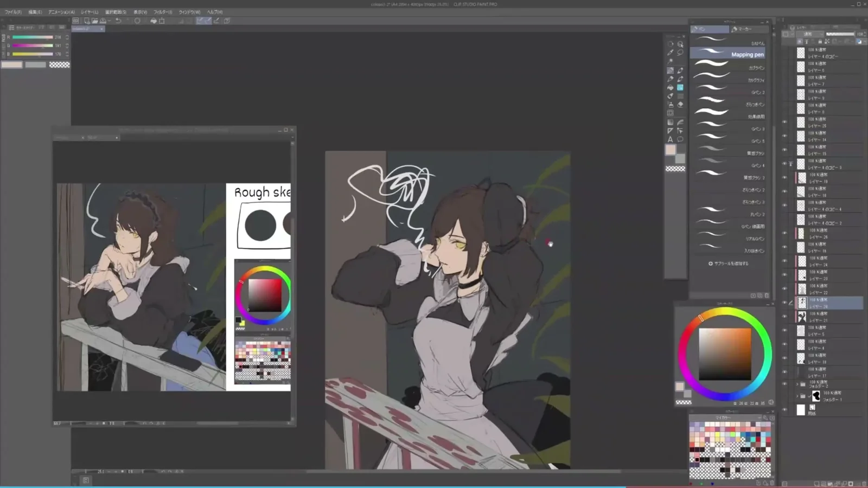This screenshot has height=488, width=868.
Task: Toggle visibility of レイヤー 25
Action: (x=784, y=122)
